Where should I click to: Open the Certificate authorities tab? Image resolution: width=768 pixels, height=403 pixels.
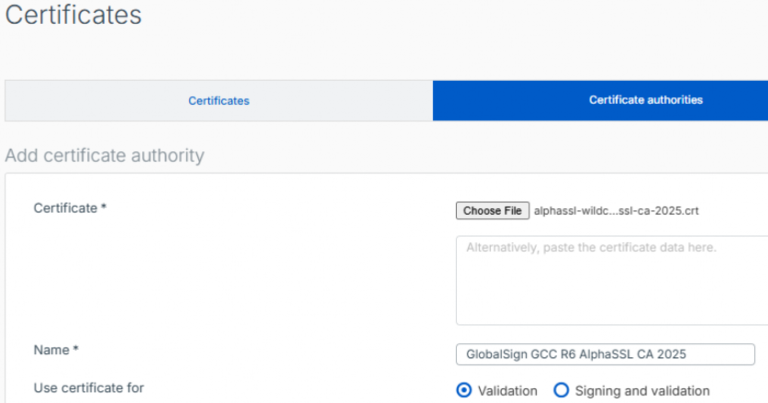click(645, 100)
